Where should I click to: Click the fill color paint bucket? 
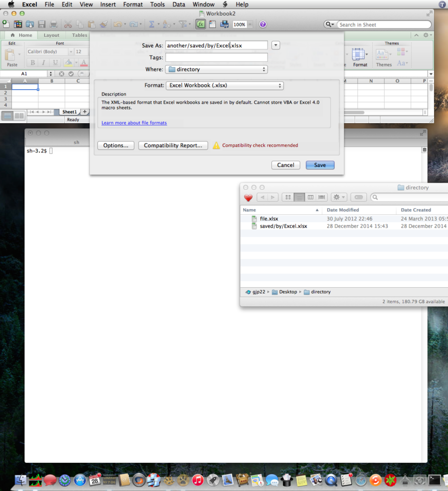(x=68, y=63)
